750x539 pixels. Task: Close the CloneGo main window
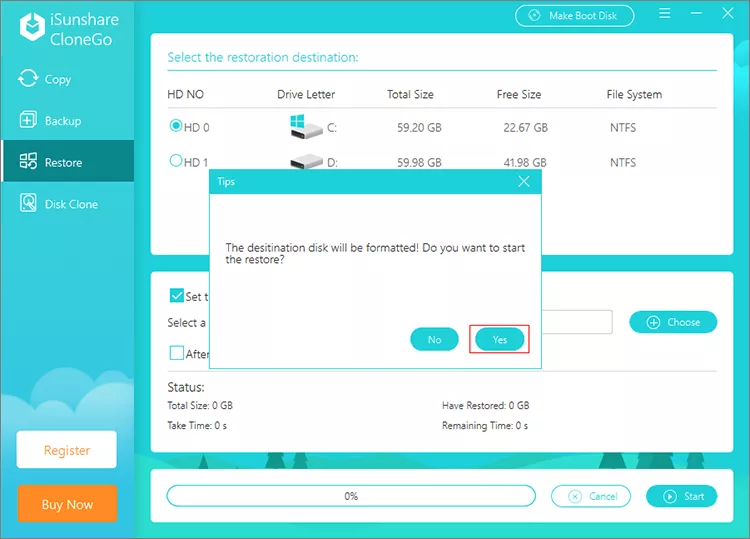tap(728, 13)
